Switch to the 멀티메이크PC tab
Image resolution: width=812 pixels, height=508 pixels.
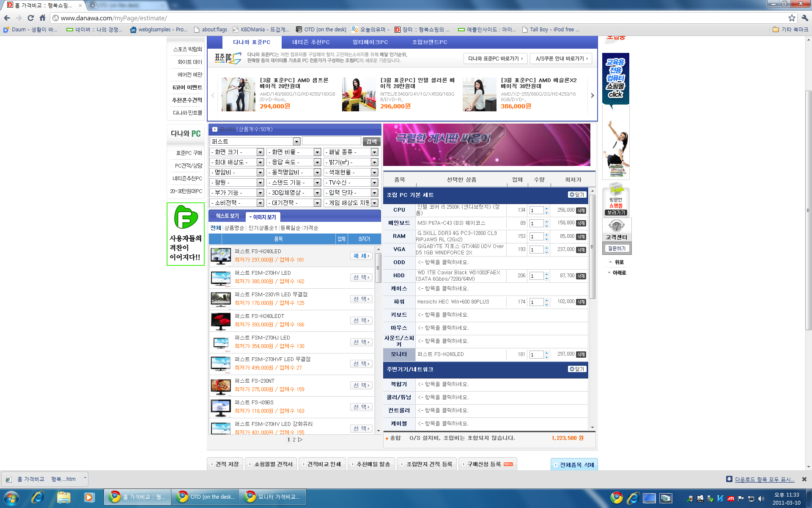[370, 42]
